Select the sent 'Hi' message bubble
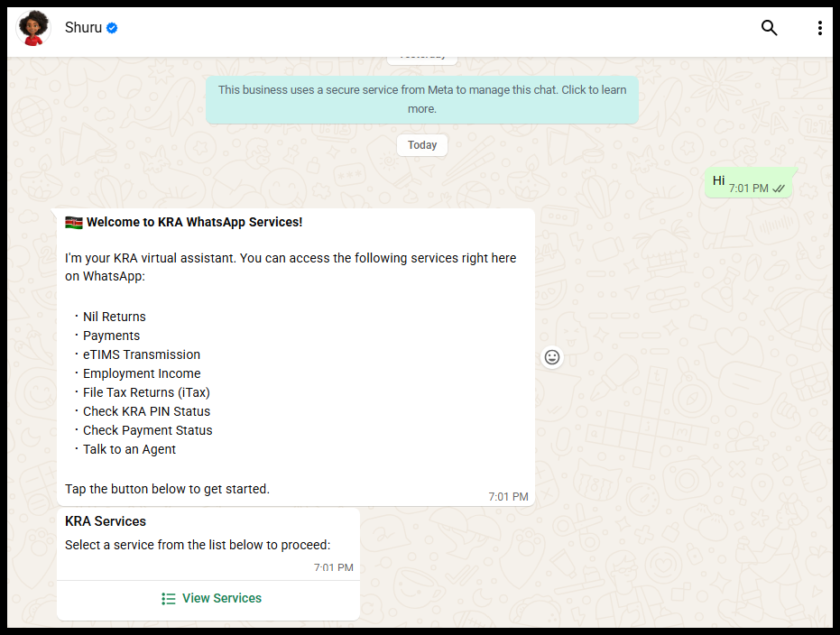Image resolution: width=840 pixels, height=635 pixels. [748, 183]
